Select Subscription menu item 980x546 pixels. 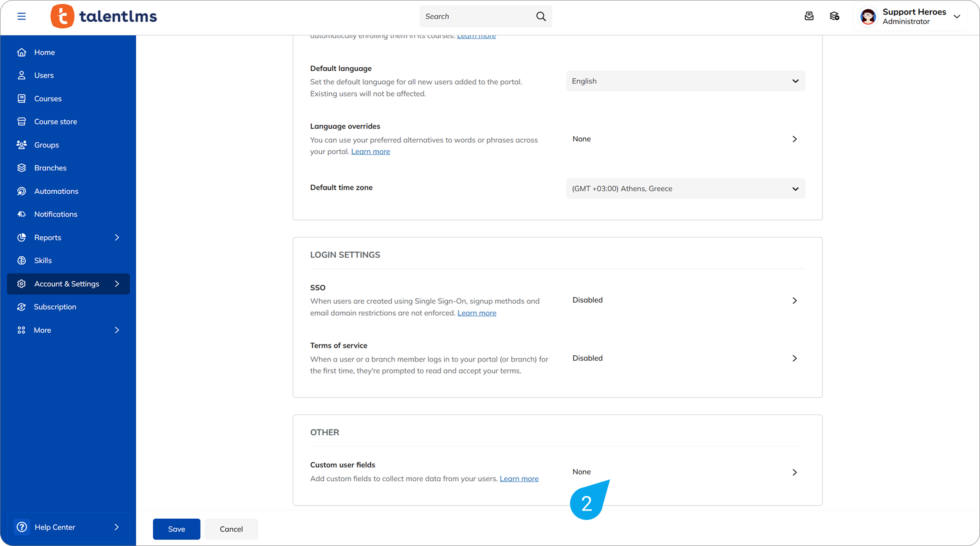point(55,307)
